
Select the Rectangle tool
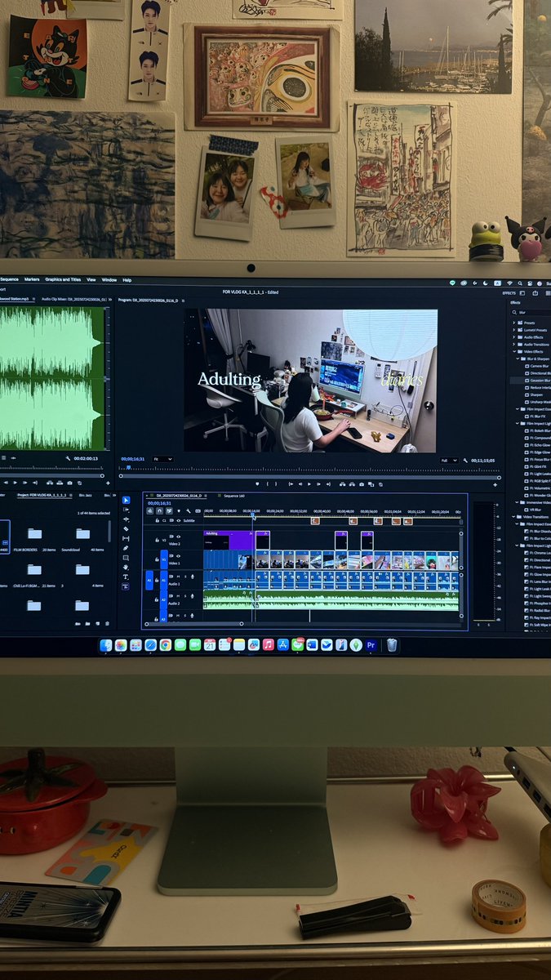[126, 558]
